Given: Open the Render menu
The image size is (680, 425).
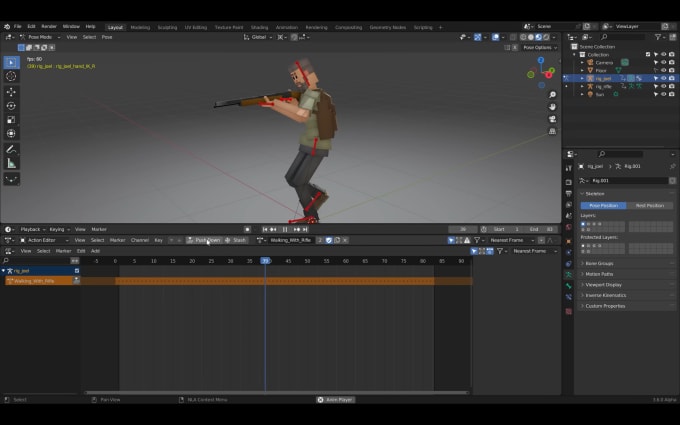Looking at the screenshot, I should click(49, 27).
